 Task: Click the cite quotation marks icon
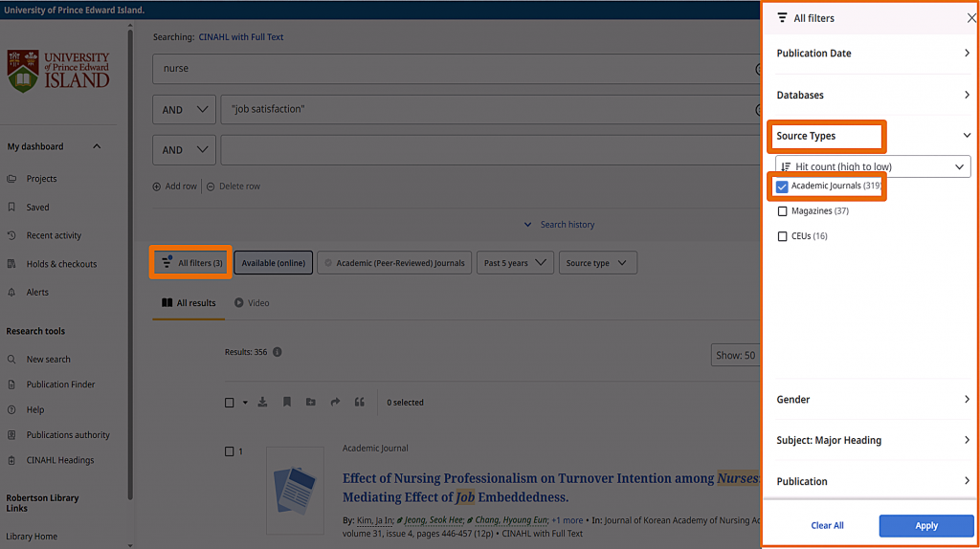pos(360,403)
